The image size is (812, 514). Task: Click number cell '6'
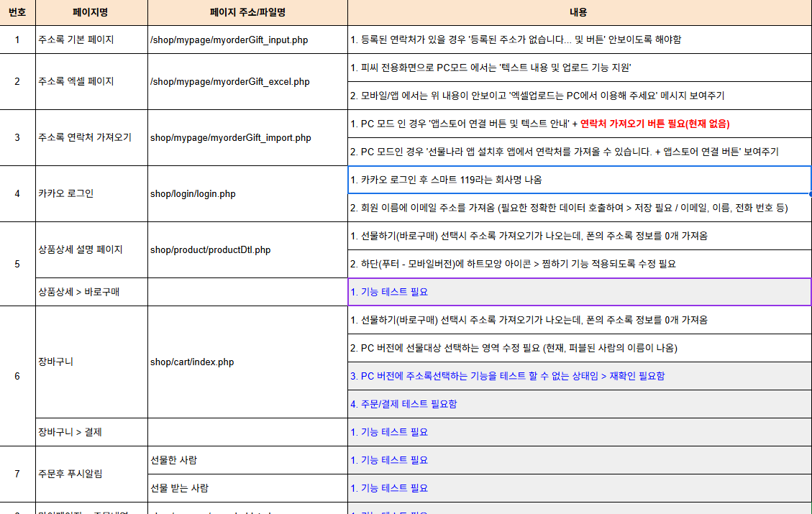pos(17,376)
